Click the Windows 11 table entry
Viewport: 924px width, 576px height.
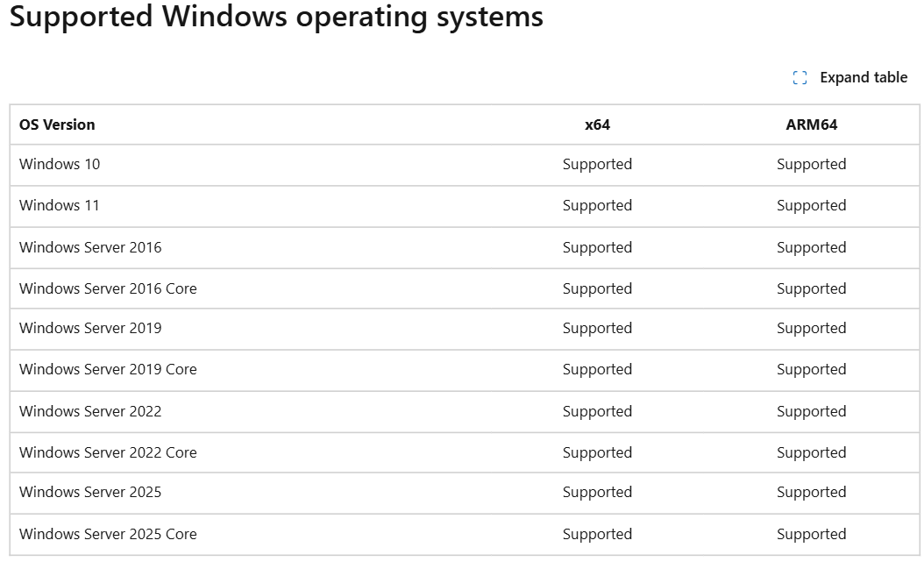(x=59, y=205)
